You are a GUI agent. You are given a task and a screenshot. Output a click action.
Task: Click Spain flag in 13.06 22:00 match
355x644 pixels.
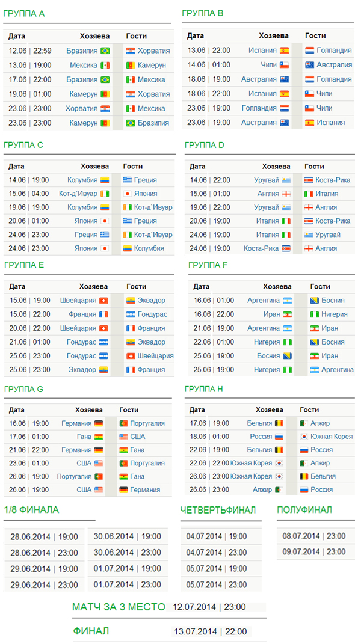click(x=284, y=51)
